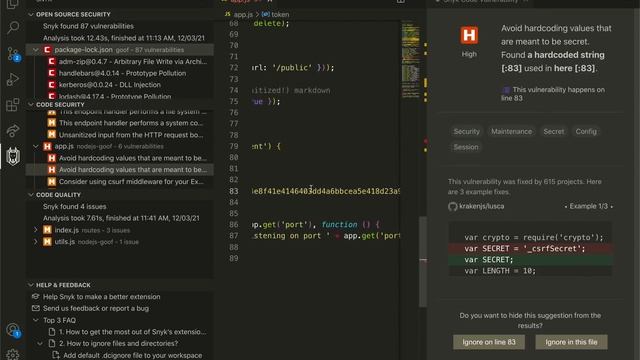This screenshot has height=360, width=640.
Task: Collapse the Code Quality section
Action: pos(31,195)
